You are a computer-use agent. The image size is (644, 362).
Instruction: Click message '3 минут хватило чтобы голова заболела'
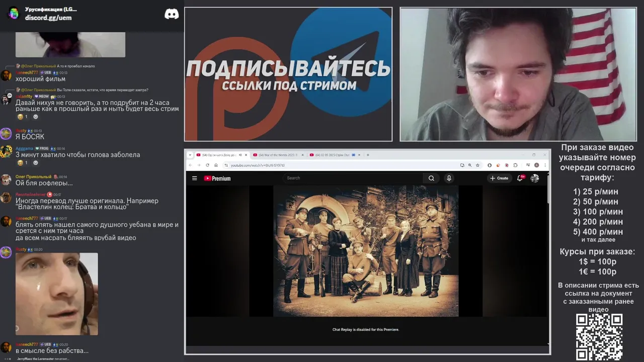tap(77, 155)
